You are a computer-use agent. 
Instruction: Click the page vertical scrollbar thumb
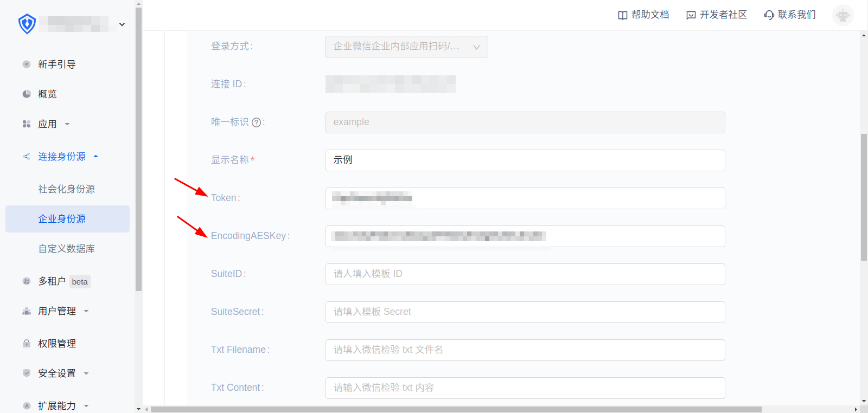coord(864,197)
